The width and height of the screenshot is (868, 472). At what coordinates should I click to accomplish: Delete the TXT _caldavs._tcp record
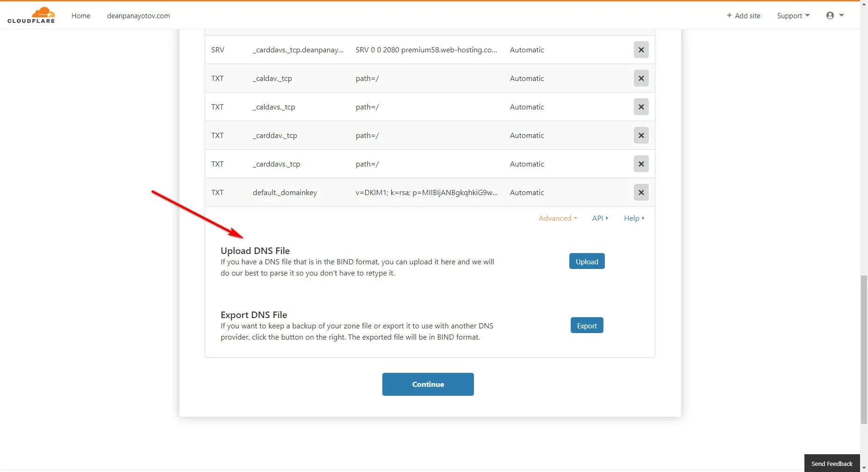641,107
